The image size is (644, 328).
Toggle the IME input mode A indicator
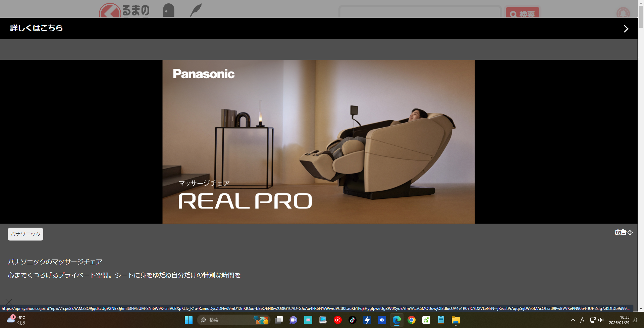(582, 320)
